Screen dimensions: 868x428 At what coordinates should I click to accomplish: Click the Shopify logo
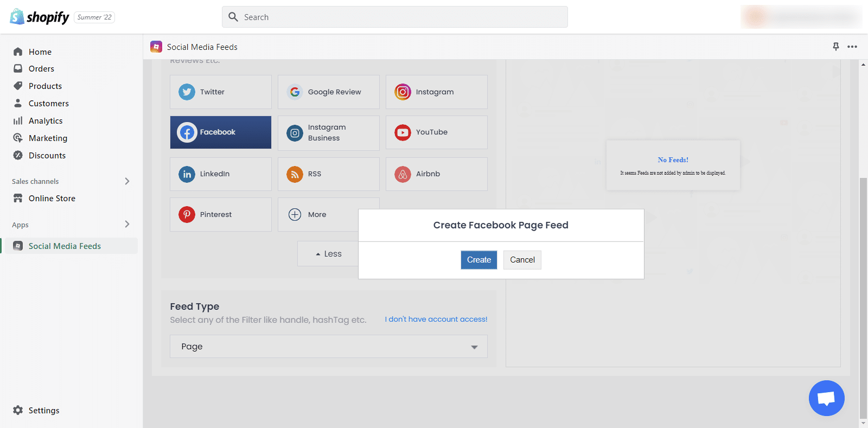point(40,17)
